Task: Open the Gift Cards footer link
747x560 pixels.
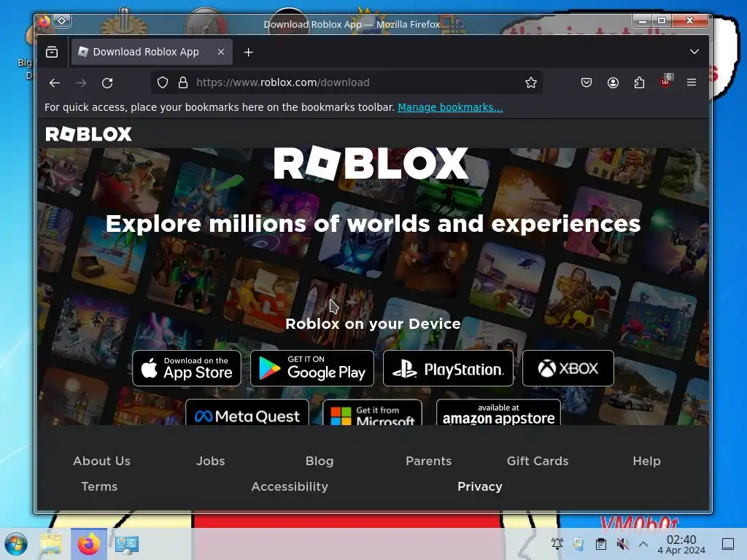Action: coord(538,461)
